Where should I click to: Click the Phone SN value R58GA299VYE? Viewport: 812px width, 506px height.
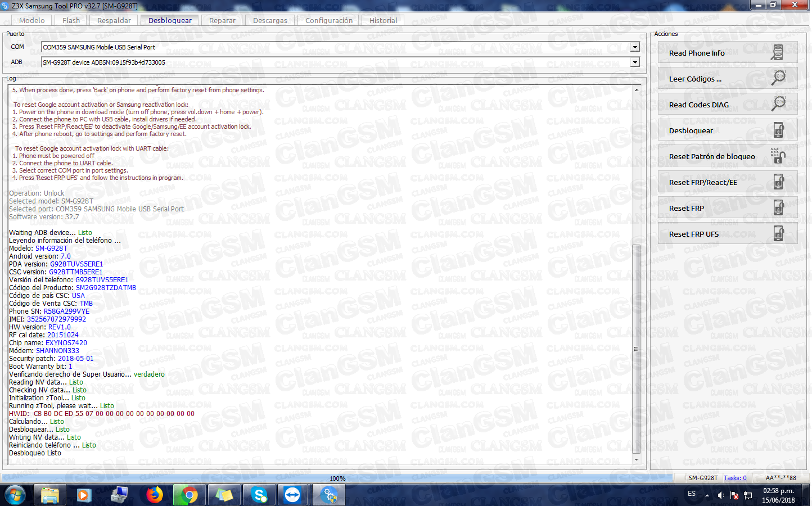pos(66,311)
